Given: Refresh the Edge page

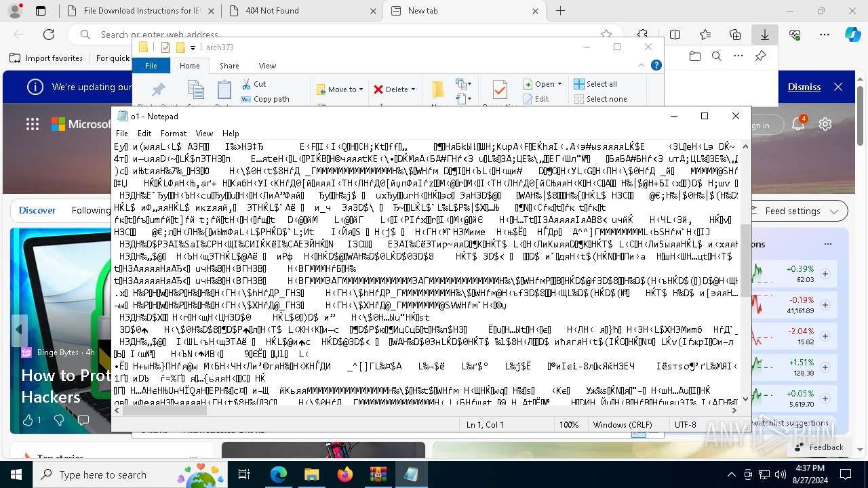Looking at the screenshot, I should pos(49,35).
